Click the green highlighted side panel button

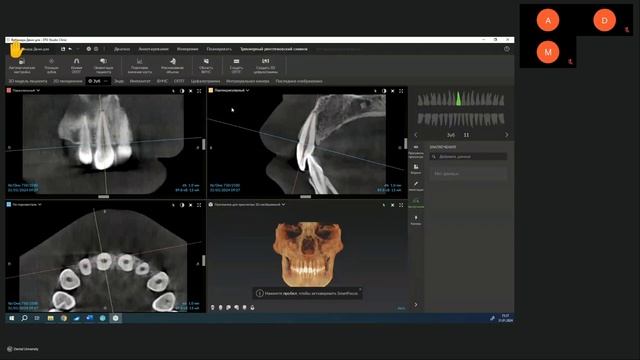(416, 203)
